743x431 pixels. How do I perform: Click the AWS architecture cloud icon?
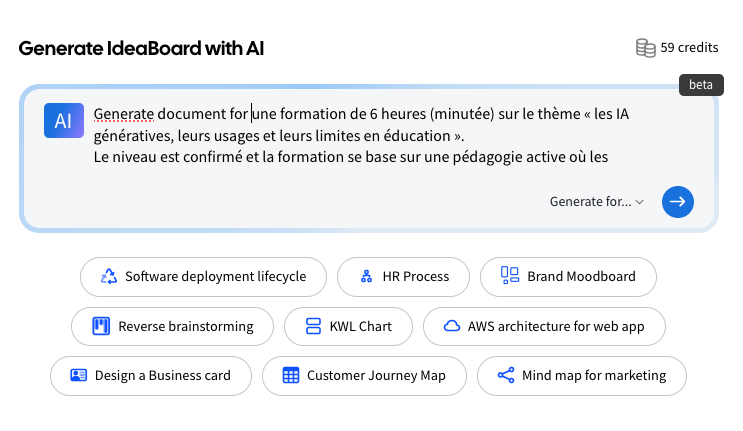pos(451,326)
